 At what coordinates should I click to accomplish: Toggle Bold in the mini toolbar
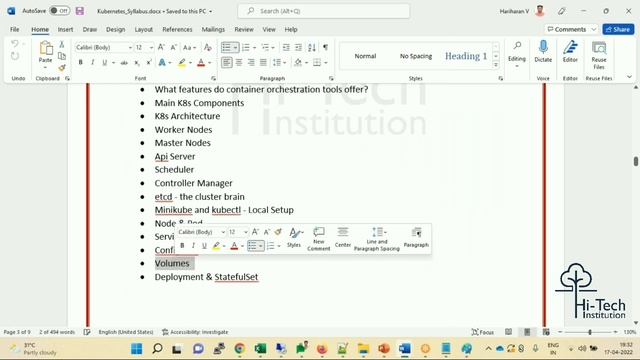click(x=182, y=246)
